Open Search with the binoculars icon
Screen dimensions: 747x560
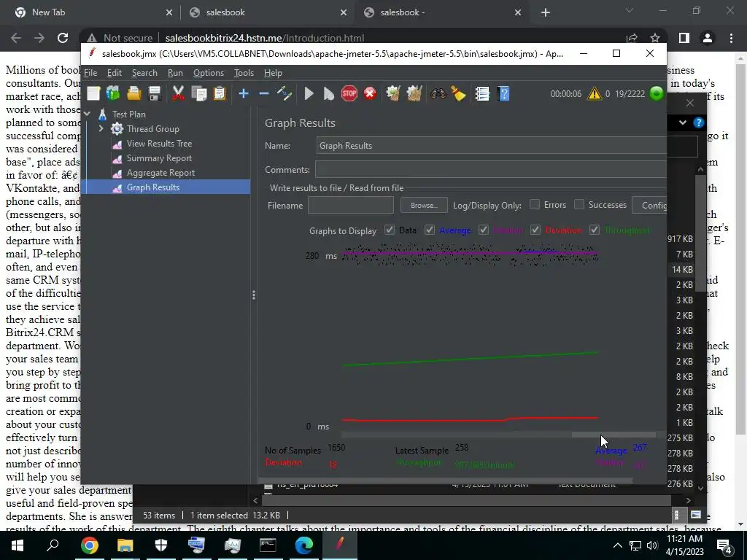(x=438, y=94)
